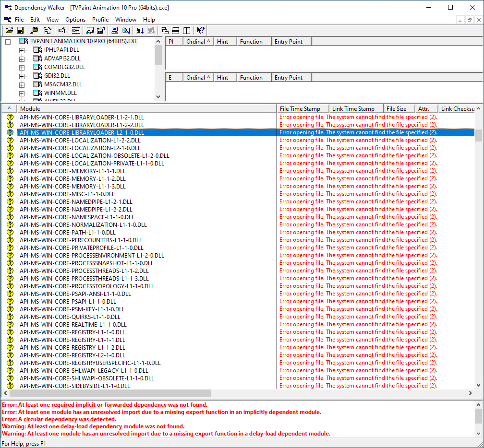This screenshot has width=484, height=448.
Task: Click question-mark icon for API-MS-WIN-CORE-MISC-L1-1-0.DLL
Action: coord(10,194)
